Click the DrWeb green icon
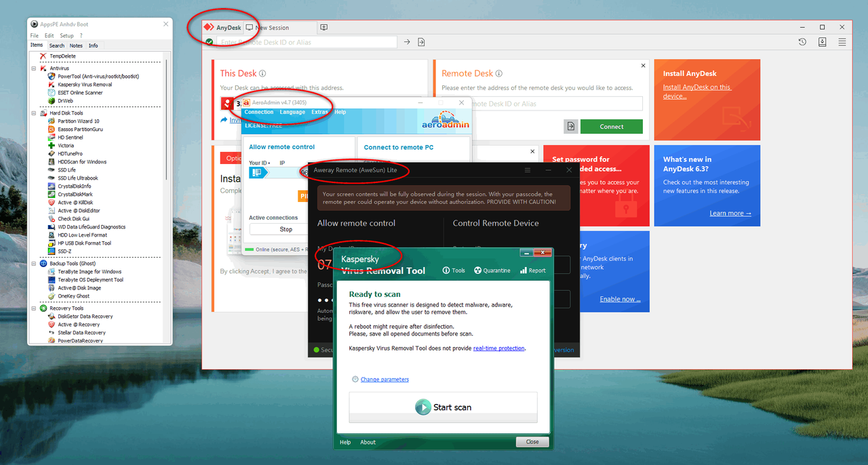The height and width of the screenshot is (465, 868). point(52,101)
